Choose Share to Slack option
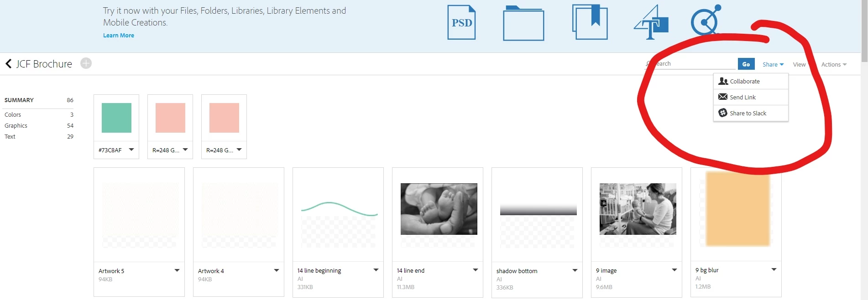Viewport: 868px width, 300px height. point(751,113)
